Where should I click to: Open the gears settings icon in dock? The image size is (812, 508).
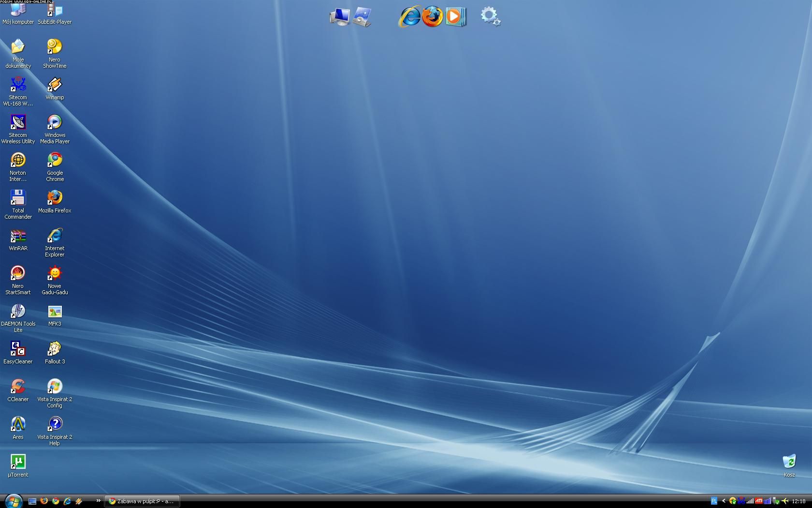(x=490, y=16)
